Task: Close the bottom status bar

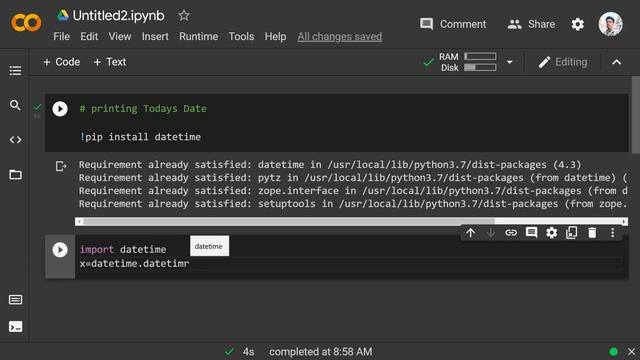Action: [x=631, y=351]
